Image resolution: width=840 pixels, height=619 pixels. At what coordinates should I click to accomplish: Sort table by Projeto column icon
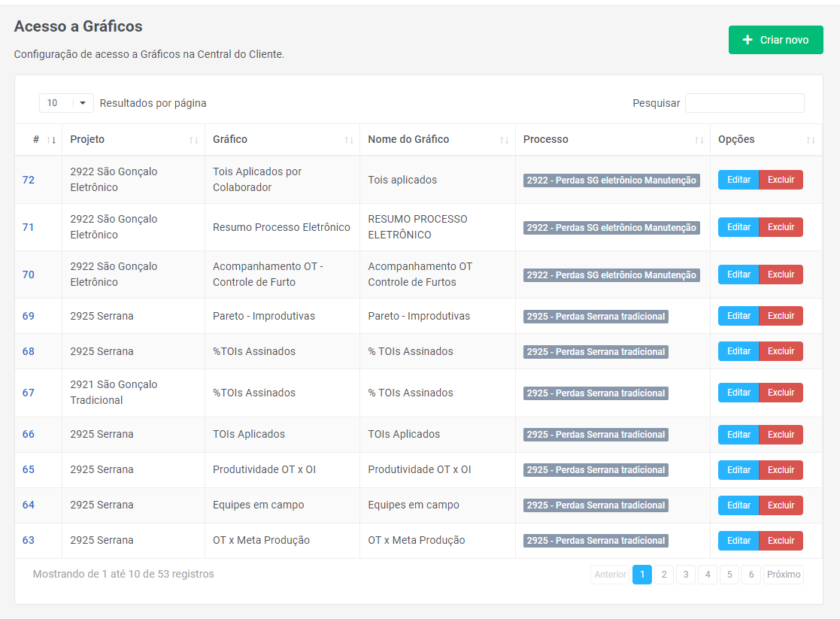pos(193,140)
